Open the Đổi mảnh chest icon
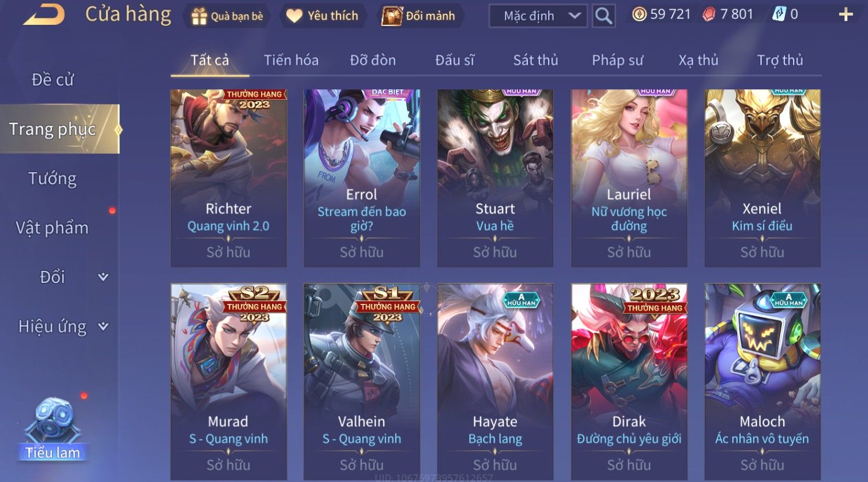868x482 pixels. pyautogui.click(x=392, y=16)
